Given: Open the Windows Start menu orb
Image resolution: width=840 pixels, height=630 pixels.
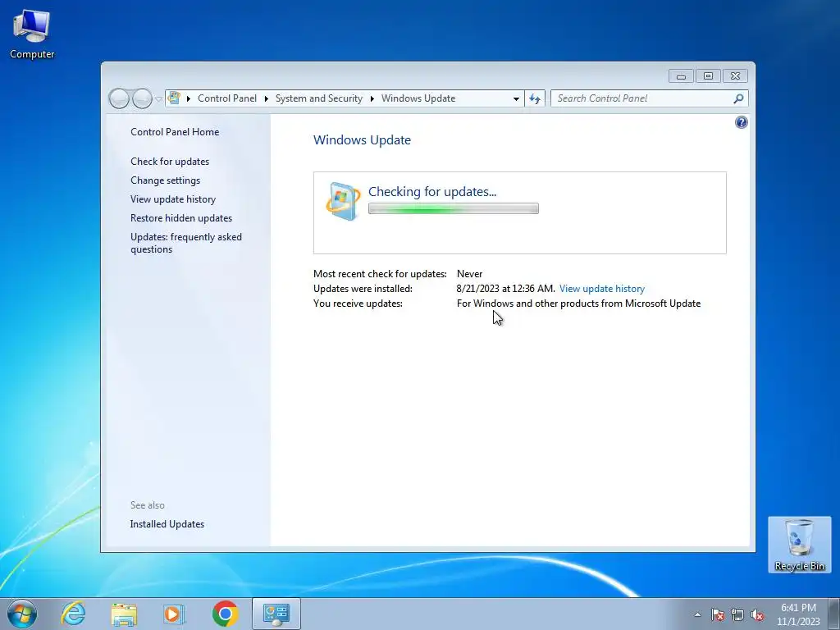Looking at the screenshot, I should [22, 614].
